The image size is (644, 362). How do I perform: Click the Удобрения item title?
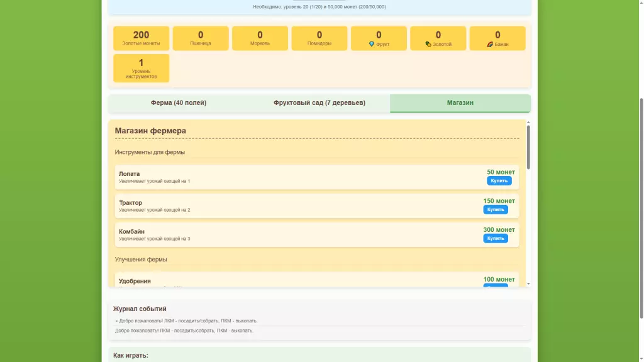[135, 281]
